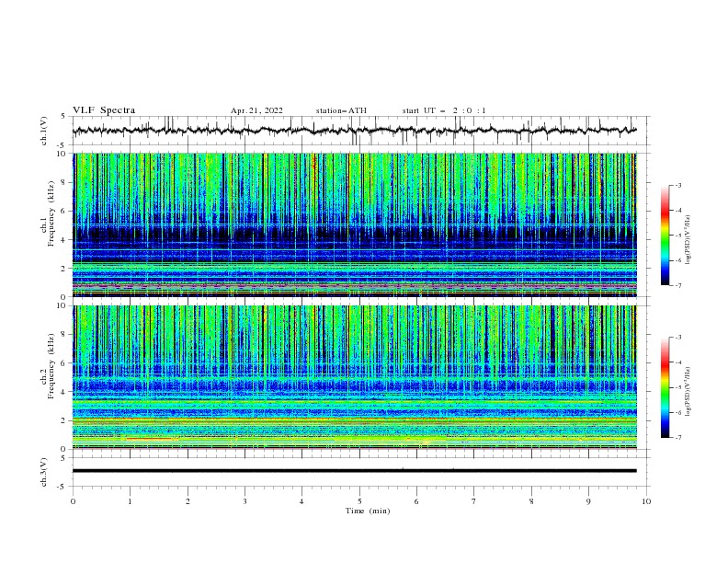Click time axis tick label "0"
The height and width of the screenshot is (563, 728).
[73, 501]
